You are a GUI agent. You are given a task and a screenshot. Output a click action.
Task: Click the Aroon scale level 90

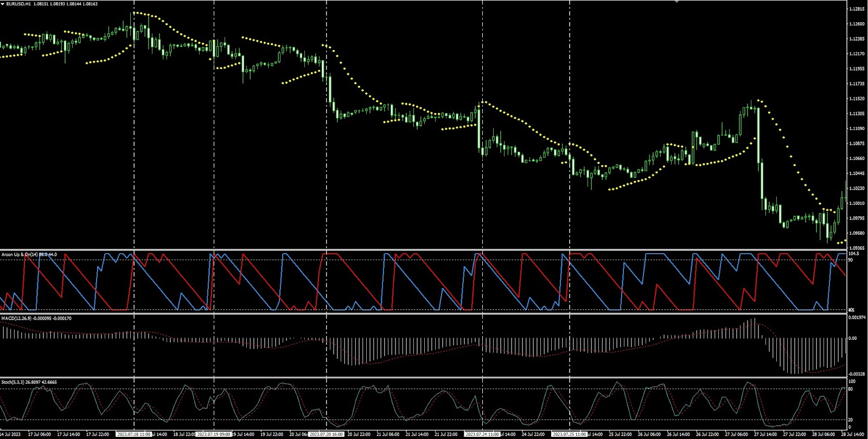tap(851, 260)
